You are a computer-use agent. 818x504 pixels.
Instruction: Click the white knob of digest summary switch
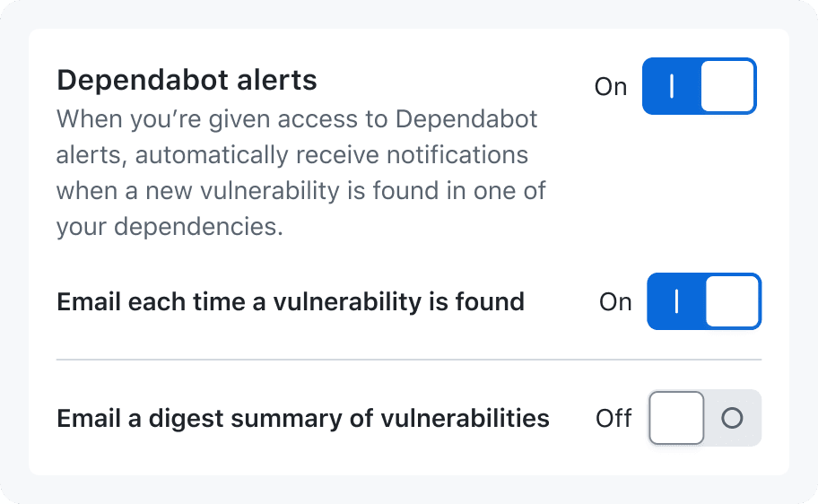[676, 418]
